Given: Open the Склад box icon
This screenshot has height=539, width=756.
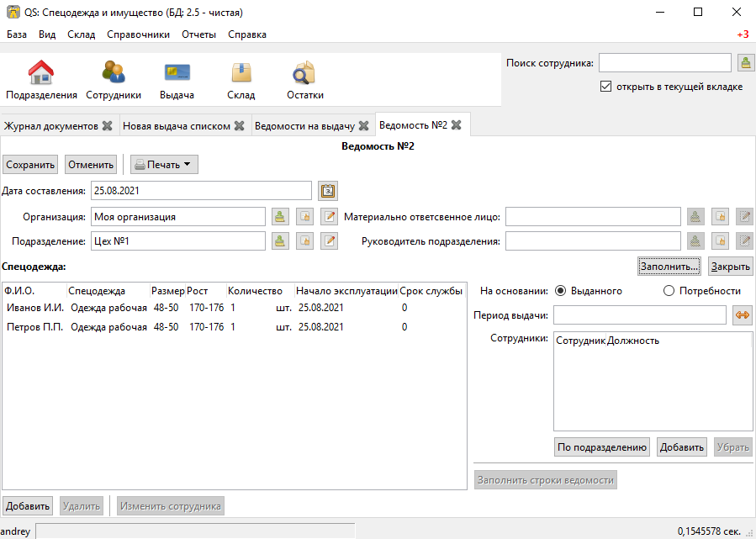Looking at the screenshot, I should [x=241, y=73].
